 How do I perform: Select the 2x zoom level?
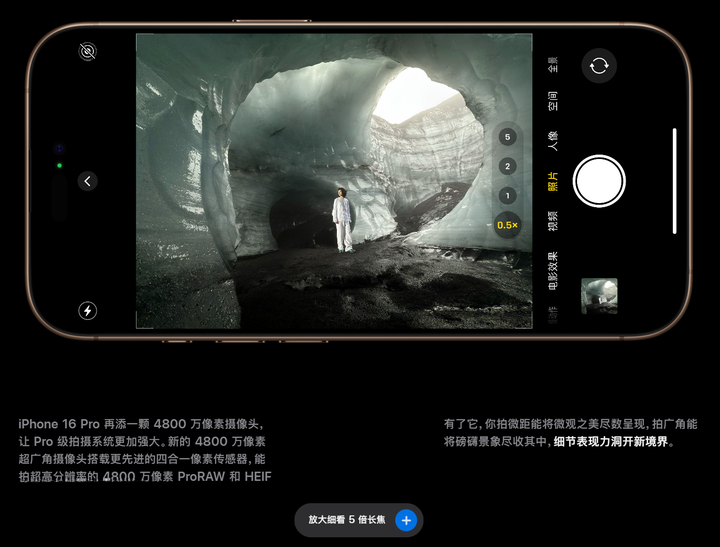(x=507, y=166)
